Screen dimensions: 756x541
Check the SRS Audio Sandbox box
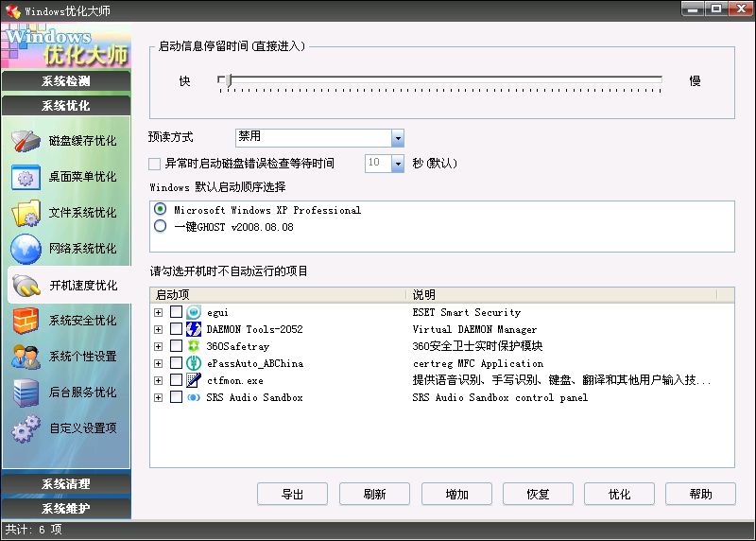click(176, 397)
